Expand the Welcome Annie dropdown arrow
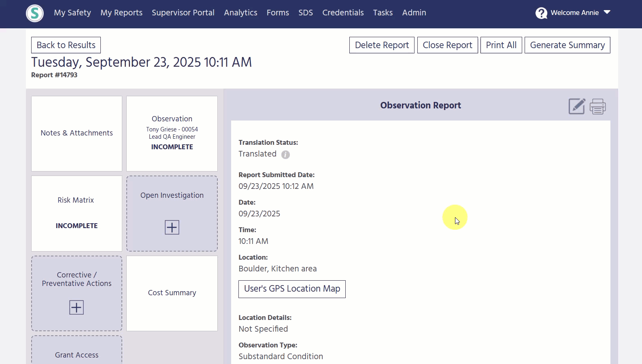Image resolution: width=642 pixels, height=364 pixels. coord(607,12)
